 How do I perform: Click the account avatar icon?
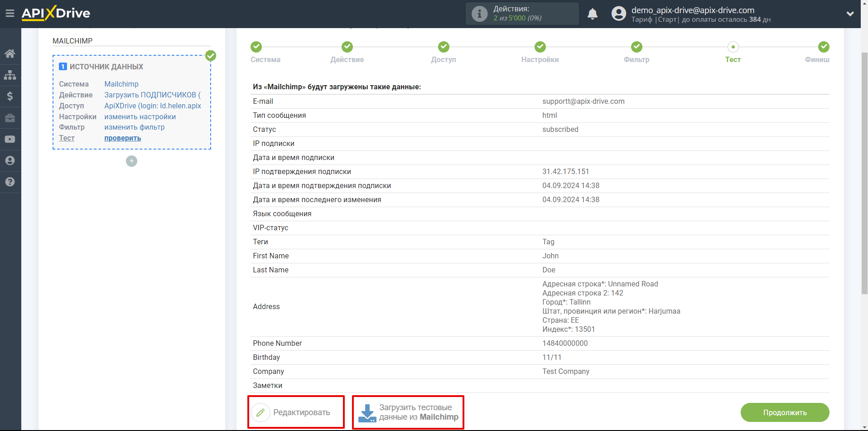[x=618, y=14]
